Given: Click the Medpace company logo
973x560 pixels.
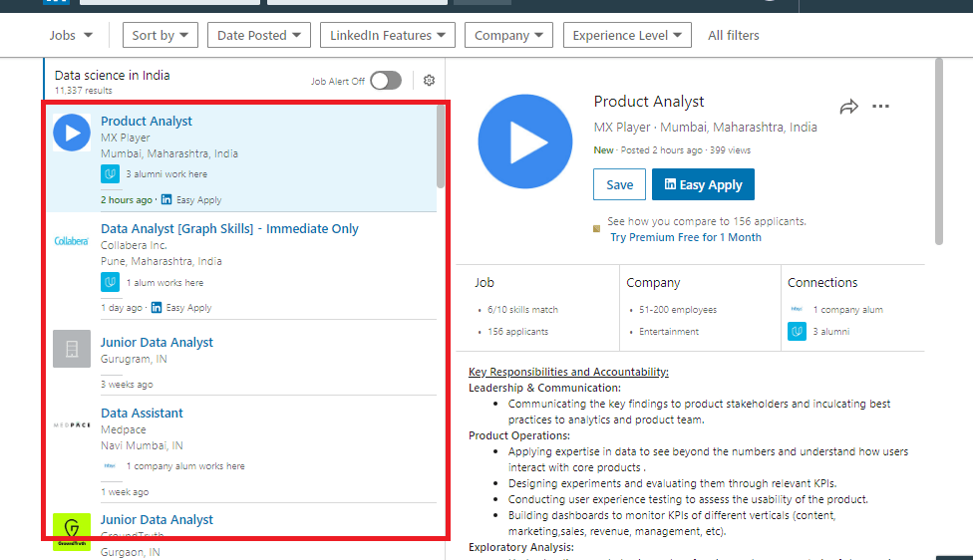Looking at the screenshot, I should pyautogui.click(x=72, y=424).
